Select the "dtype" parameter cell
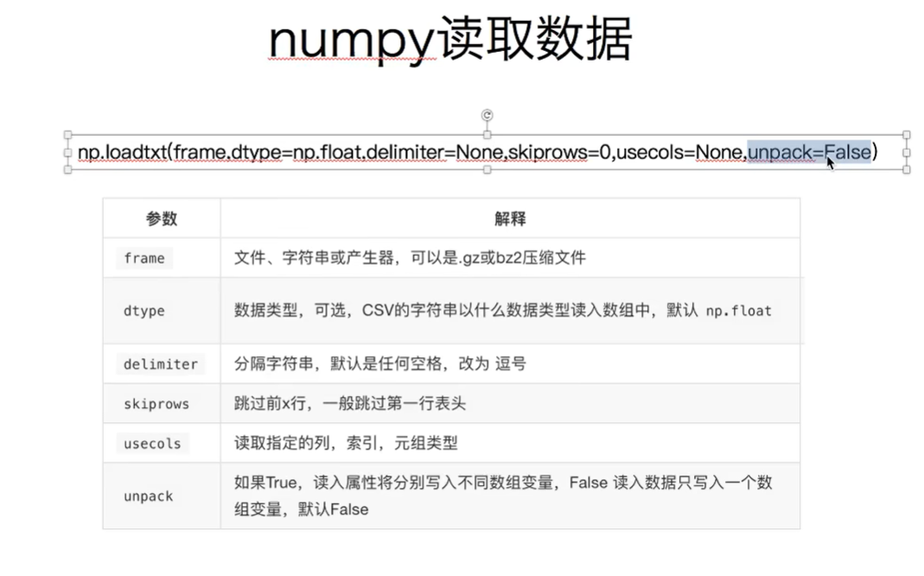Viewport: 924px width, 576px height. coord(162,310)
